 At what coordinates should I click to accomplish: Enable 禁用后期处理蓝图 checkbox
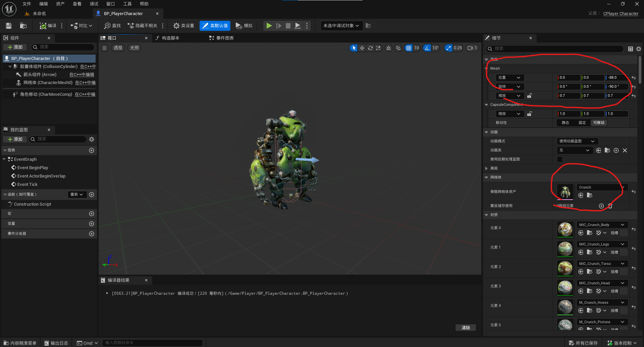coord(560,159)
